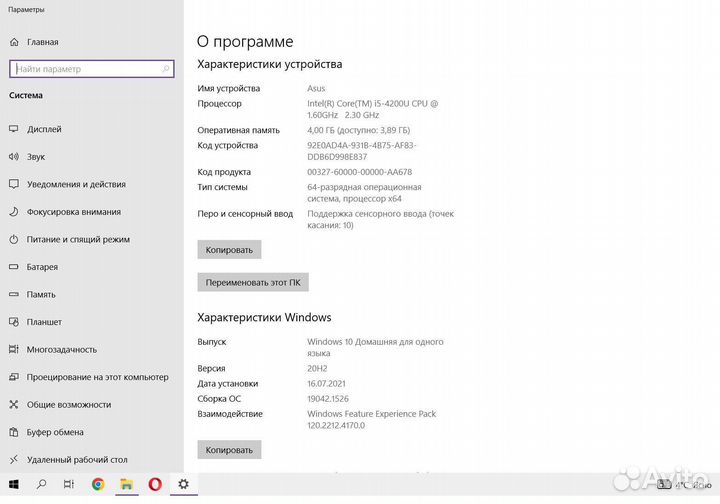This screenshot has height=504, width=720.
Task: Click the Проецирование на этот компьютер icon
Action: (14, 377)
